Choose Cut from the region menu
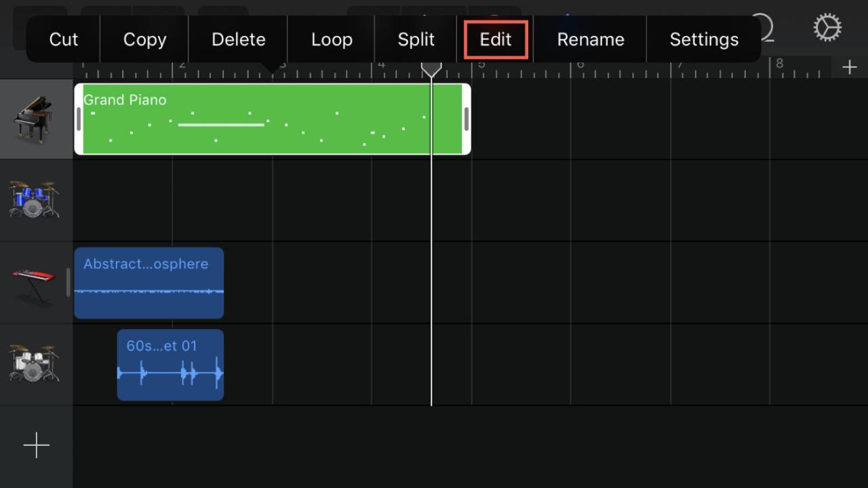Viewport: 868px width, 488px height. (x=63, y=39)
